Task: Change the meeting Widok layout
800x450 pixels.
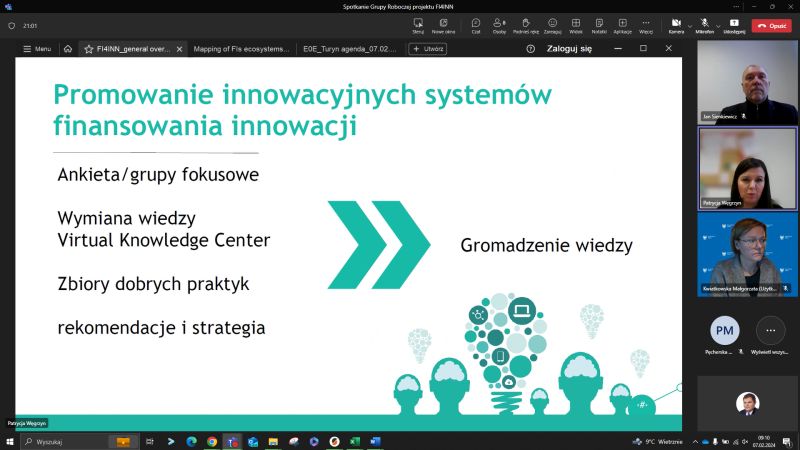Action: [x=576, y=26]
